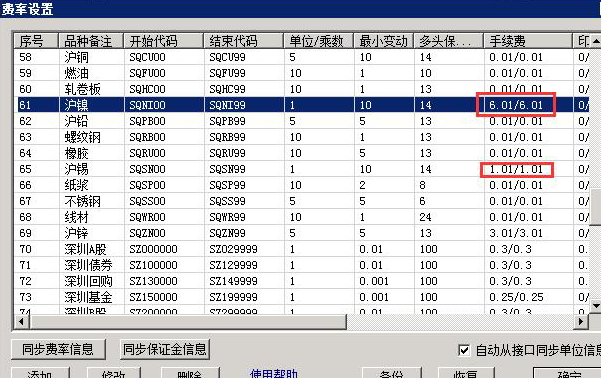Select the 纸浆 row name cell
Viewport: 601px width, 378px height.
pos(77,185)
